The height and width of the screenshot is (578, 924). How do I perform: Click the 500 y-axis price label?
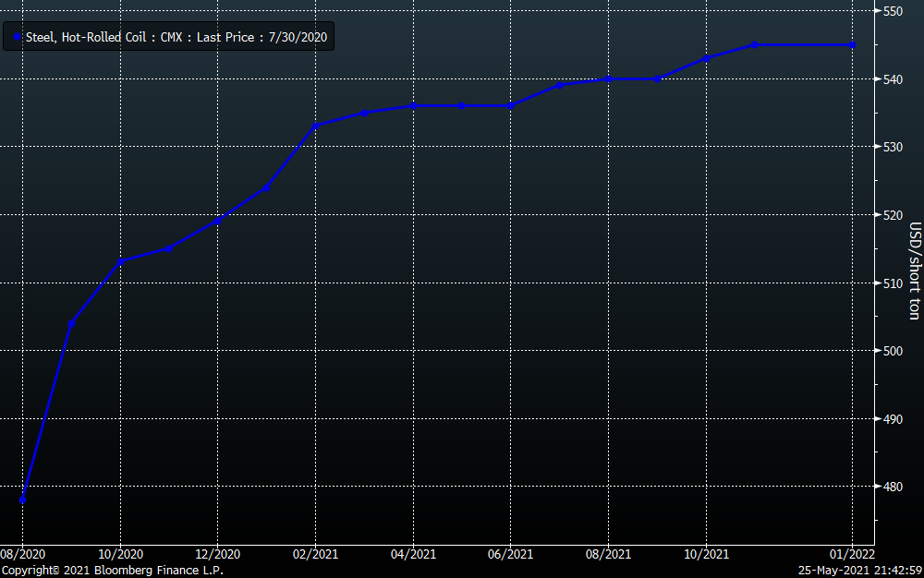click(x=893, y=351)
